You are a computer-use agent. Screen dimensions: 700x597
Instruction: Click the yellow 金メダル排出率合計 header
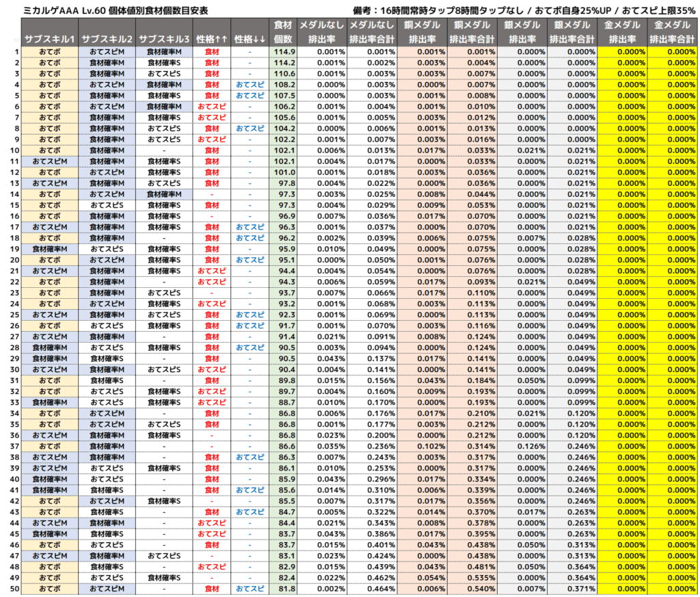[x=673, y=32]
